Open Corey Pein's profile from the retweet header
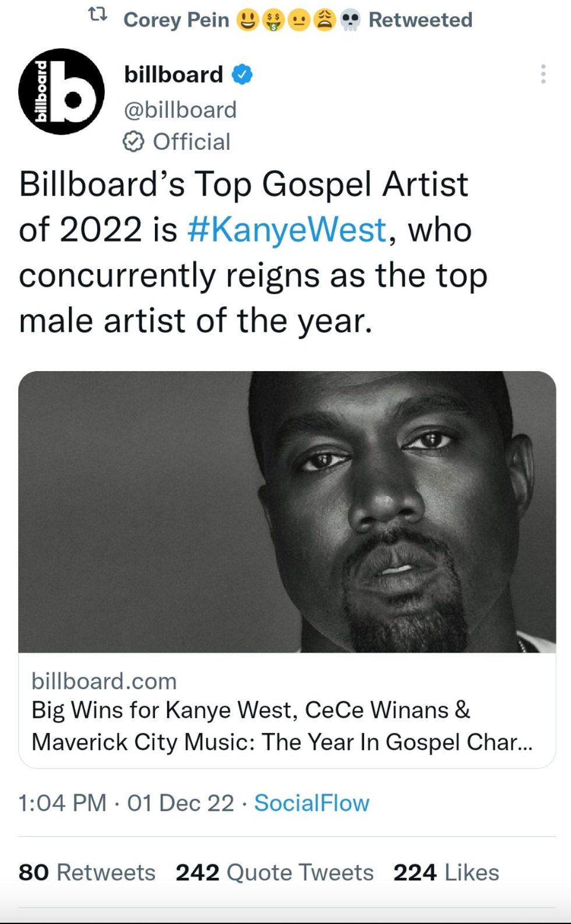 pos(176,19)
